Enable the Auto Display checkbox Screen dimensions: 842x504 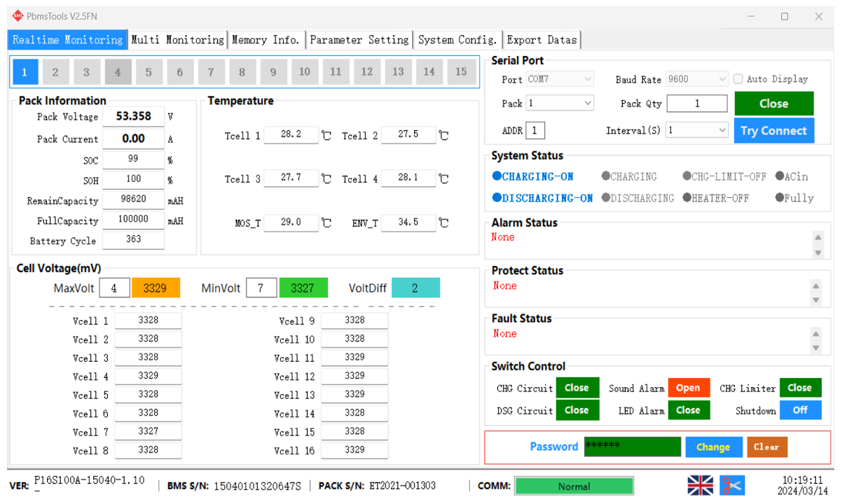click(x=738, y=79)
